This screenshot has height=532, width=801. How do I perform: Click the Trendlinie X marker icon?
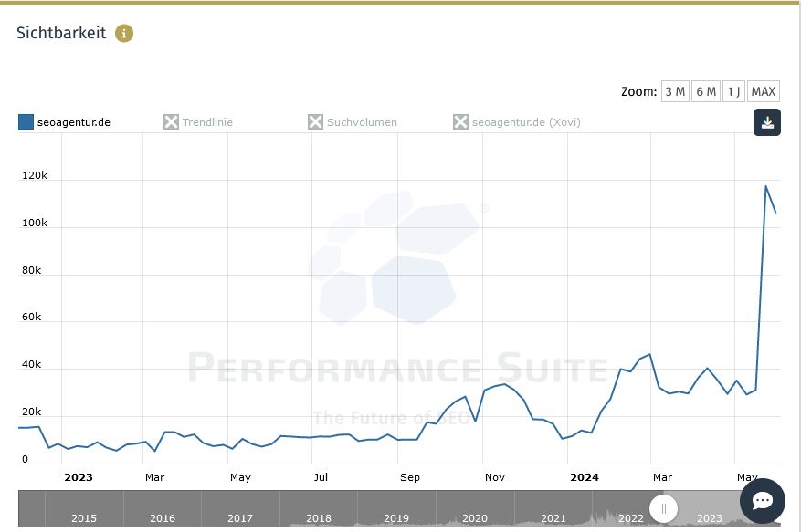(x=171, y=122)
